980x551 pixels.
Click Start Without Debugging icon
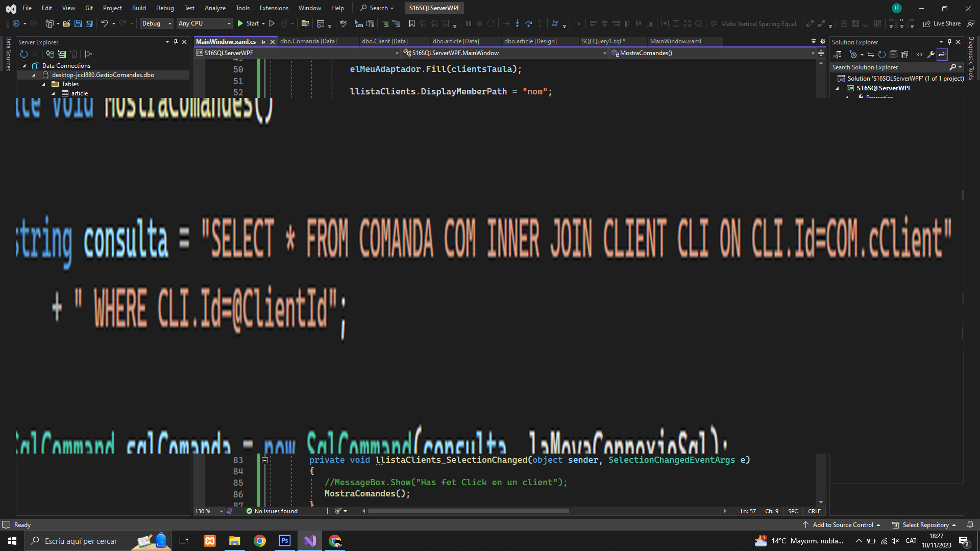click(x=272, y=23)
